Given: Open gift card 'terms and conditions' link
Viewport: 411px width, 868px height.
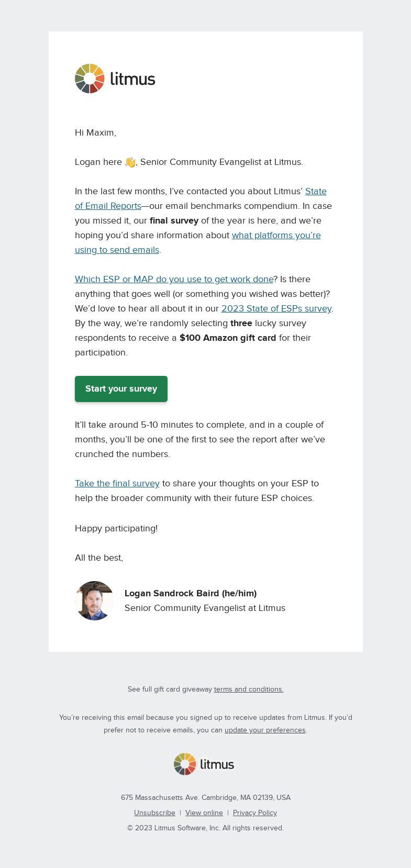Looking at the screenshot, I should [249, 689].
